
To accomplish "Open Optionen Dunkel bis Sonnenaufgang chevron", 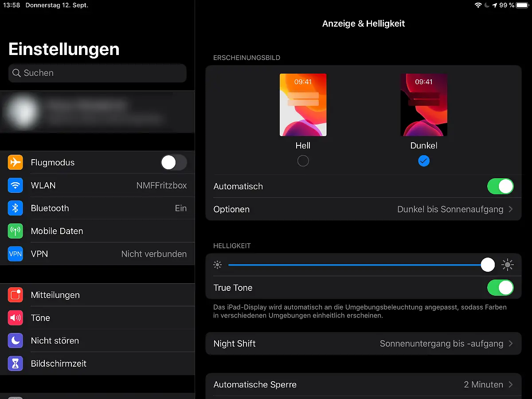I will 511,209.
